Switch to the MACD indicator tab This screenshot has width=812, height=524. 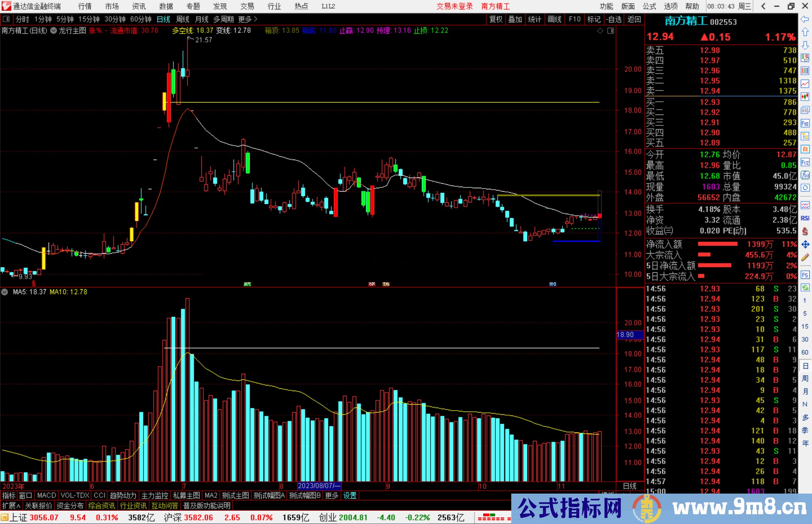[x=46, y=495]
